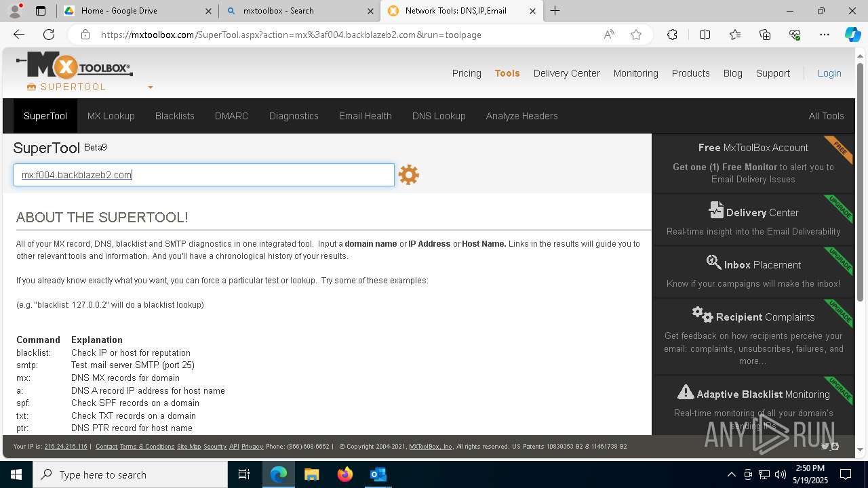Open Edge Settings and more menu
The image size is (868, 488).
click(x=825, y=35)
